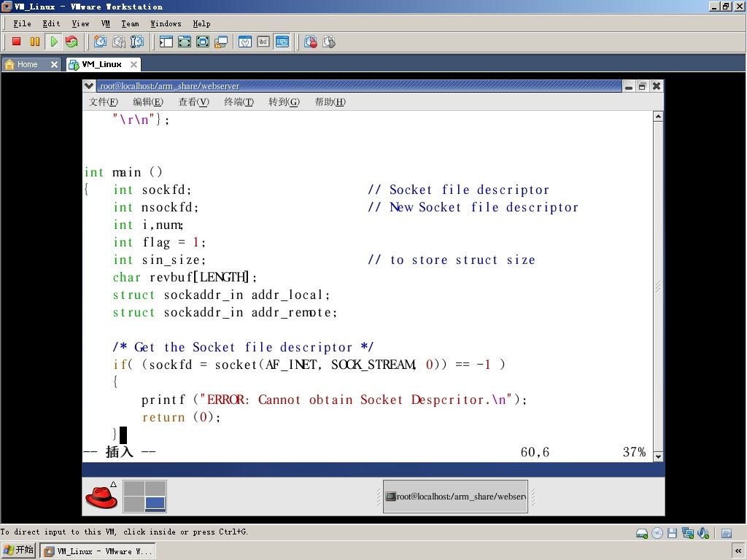The width and height of the screenshot is (747, 560).
Task: Click the sound card status icon
Action: point(703,533)
